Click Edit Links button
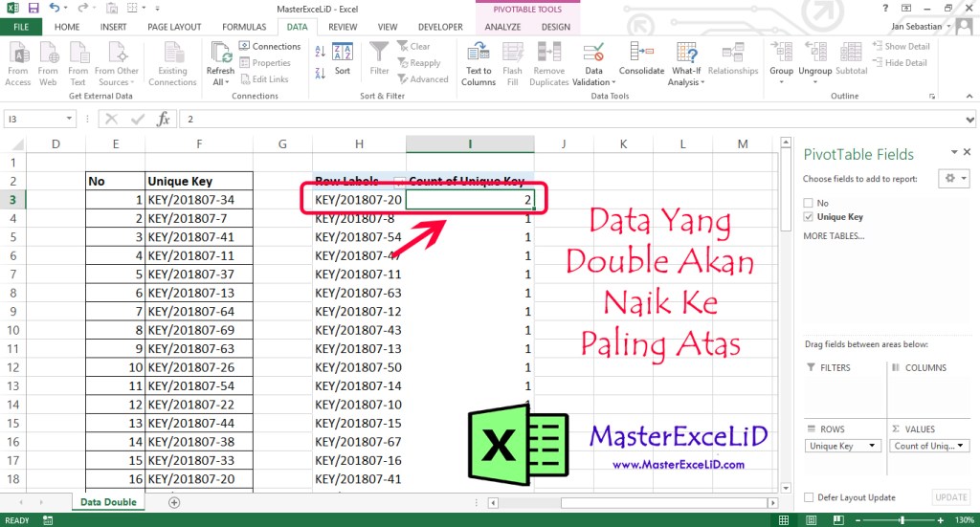 tap(264, 79)
